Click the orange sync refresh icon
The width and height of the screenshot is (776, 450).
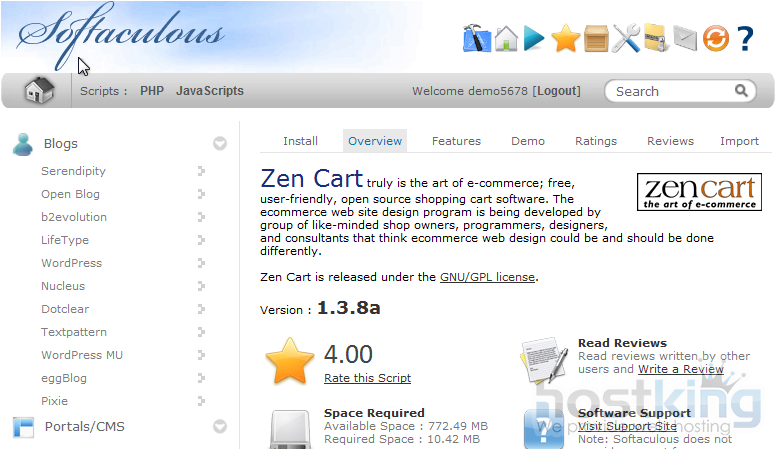tap(715, 39)
